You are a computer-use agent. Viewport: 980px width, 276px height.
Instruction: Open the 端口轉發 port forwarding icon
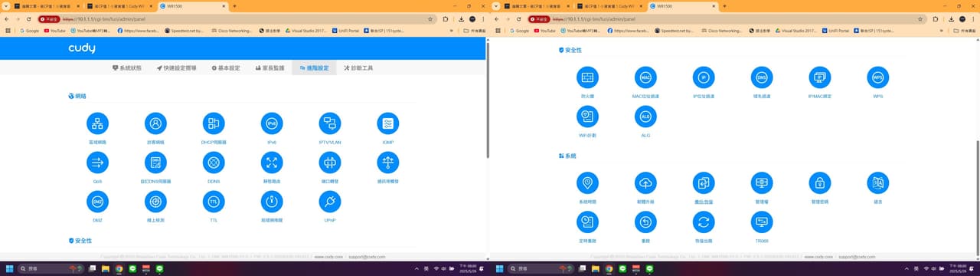coord(330,162)
